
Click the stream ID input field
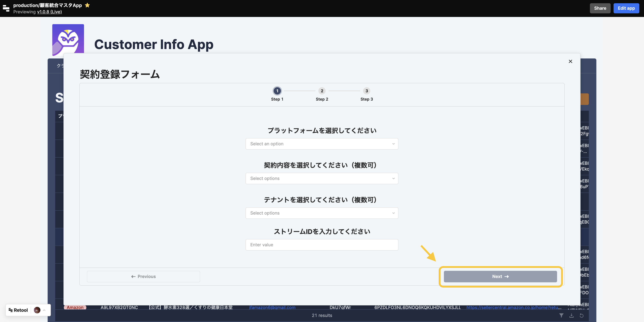pos(322,245)
